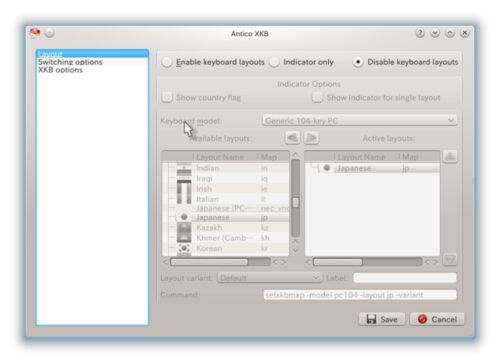Click scroll up arrow of available layouts
This screenshot has height=363, width=500.
click(x=295, y=154)
